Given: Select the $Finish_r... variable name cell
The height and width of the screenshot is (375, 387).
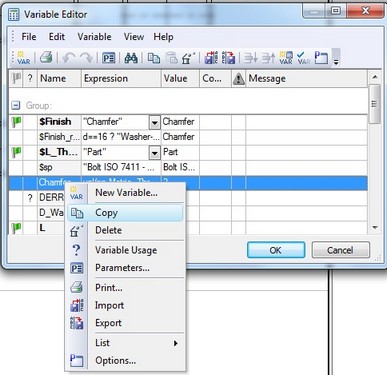Looking at the screenshot, I should (x=59, y=137).
